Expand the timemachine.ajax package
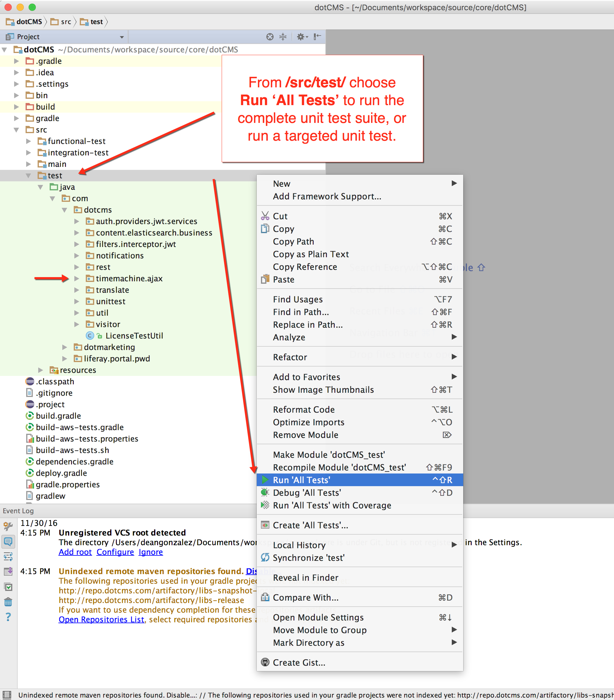The height and width of the screenshot is (700, 614). 77,278
